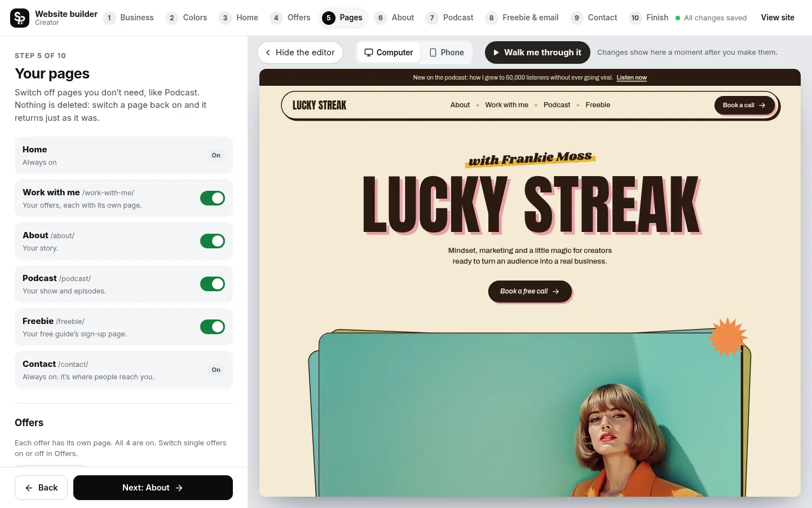Click Listen now link in preview banner

click(x=632, y=78)
